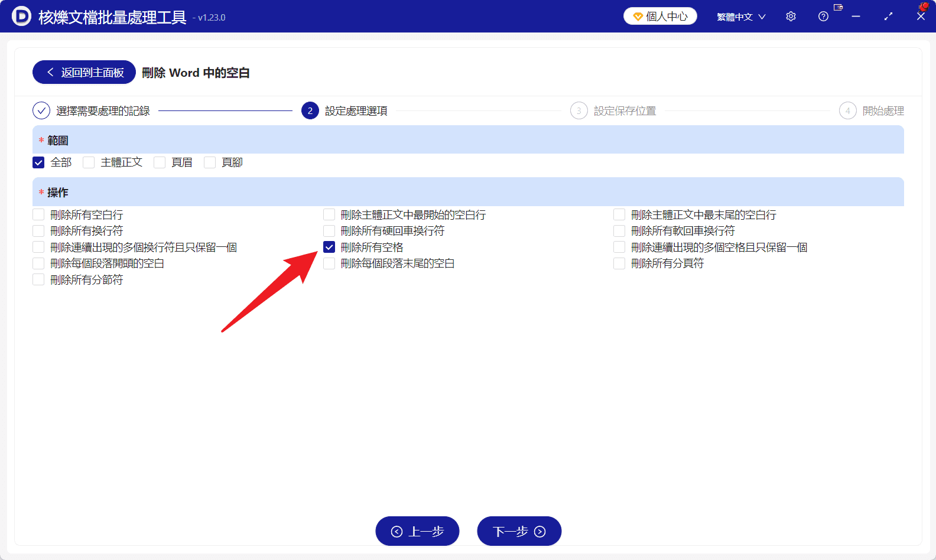The height and width of the screenshot is (560, 936).
Task: Check the 主體正文 checkbox
Action: (x=89, y=162)
